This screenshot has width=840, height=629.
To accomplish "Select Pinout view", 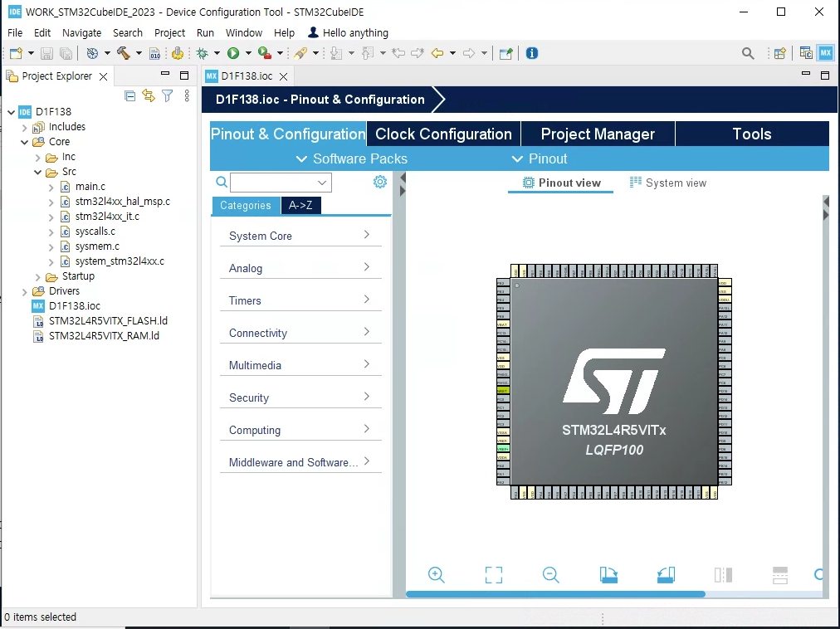I will coord(561,183).
